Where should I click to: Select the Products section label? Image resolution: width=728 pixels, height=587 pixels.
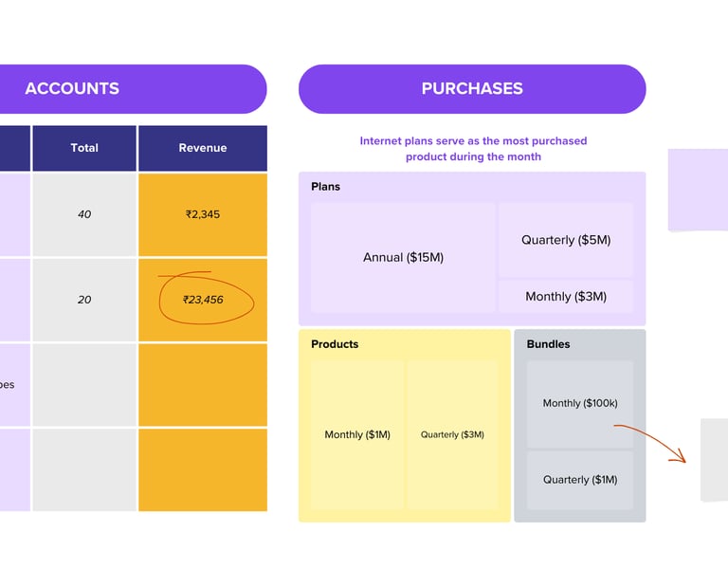pyautogui.click(x=335, y=344)
